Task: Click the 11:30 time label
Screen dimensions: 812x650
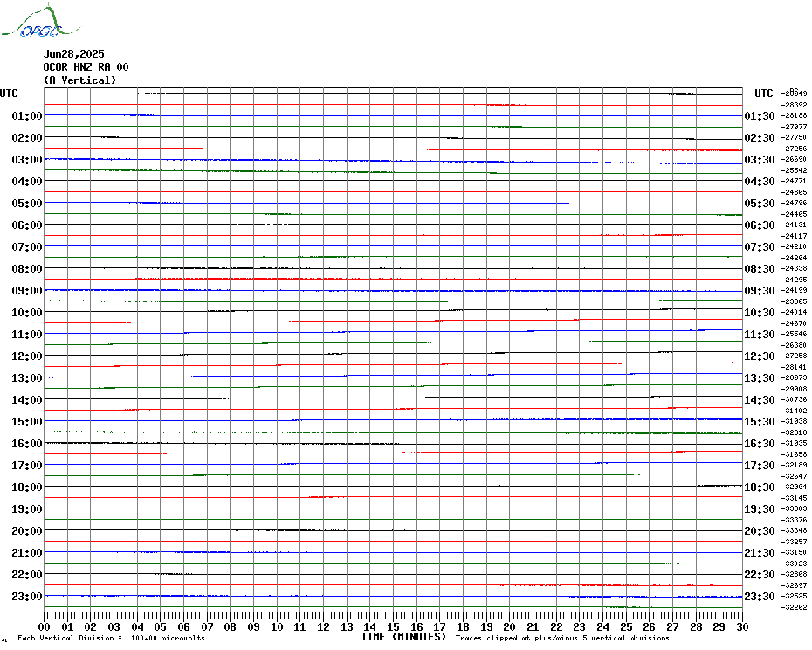Action: (760, 335)
